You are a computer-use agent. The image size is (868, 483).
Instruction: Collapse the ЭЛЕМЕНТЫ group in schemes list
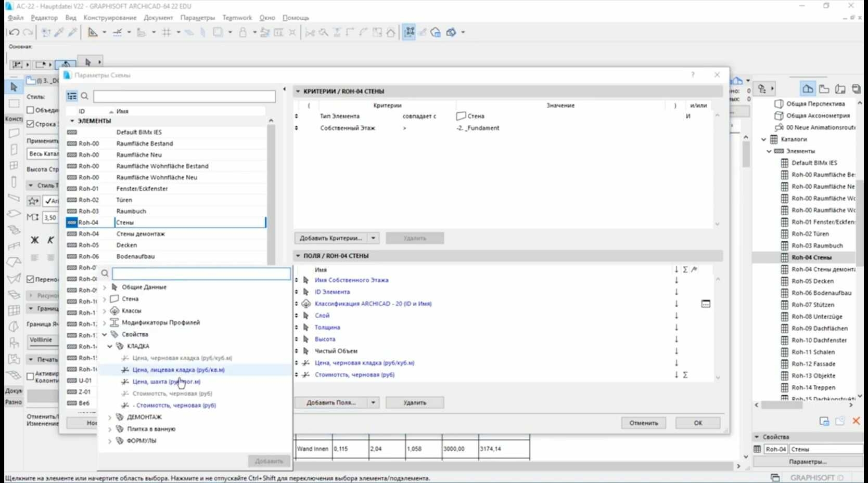point(72,121)
